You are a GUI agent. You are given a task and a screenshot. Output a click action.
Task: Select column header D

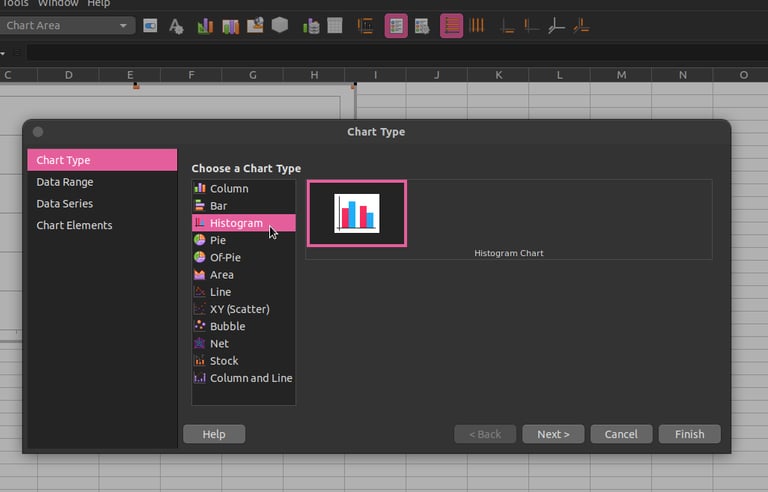[x=69, y=74]
